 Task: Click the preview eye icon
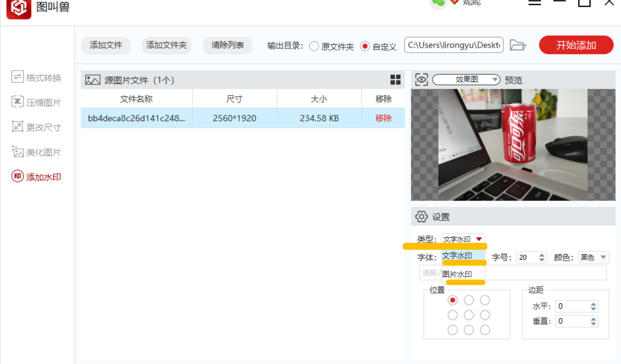[421, 79]
